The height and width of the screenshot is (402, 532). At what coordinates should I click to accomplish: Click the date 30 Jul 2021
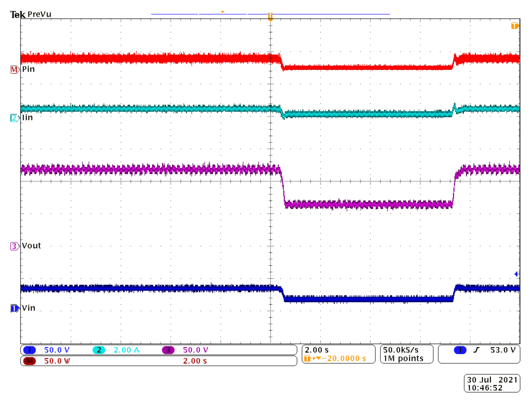point(492,380)
